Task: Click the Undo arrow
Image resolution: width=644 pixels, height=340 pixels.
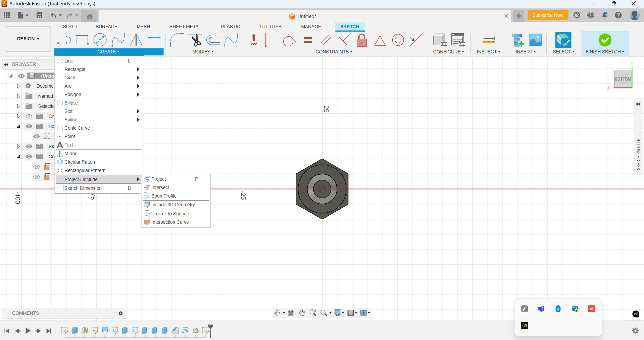Action: pyautogui.click(x=53, y=15)
